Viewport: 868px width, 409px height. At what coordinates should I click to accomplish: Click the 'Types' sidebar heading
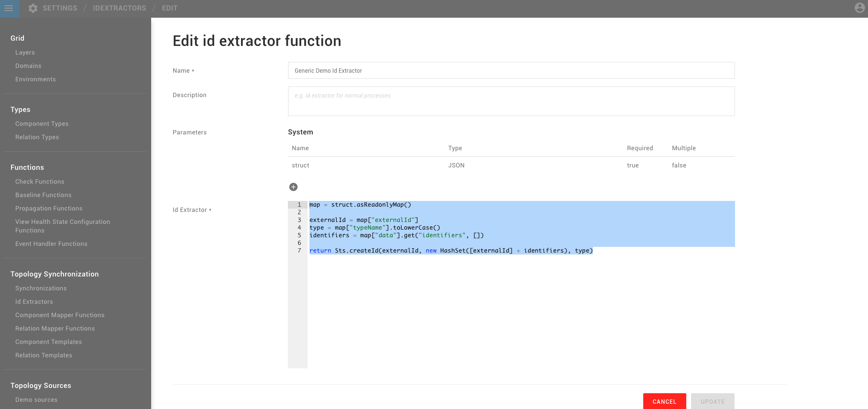[21, 110]
